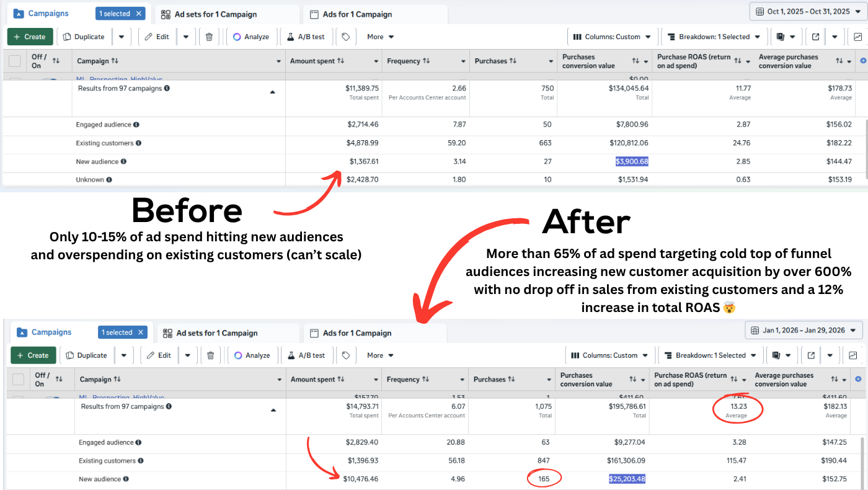Expand Columns: Custom dropdown in October 2025 view

tap(612, 37)
